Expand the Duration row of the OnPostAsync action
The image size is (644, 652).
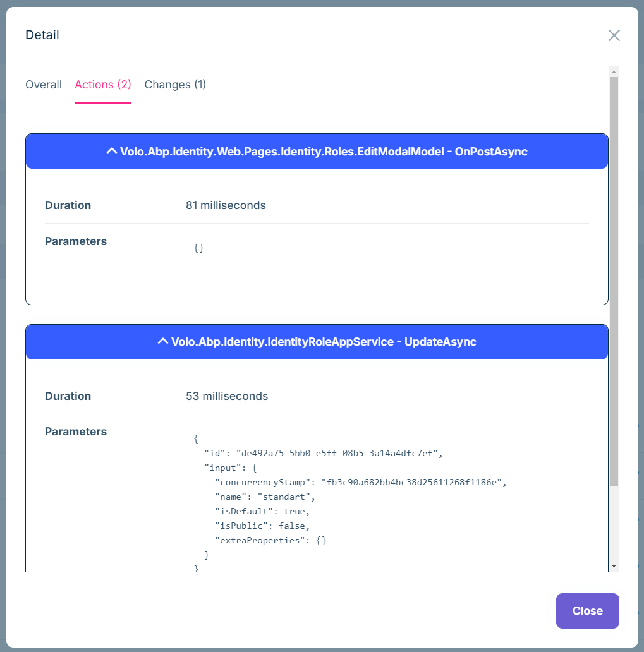pos(68,205)
